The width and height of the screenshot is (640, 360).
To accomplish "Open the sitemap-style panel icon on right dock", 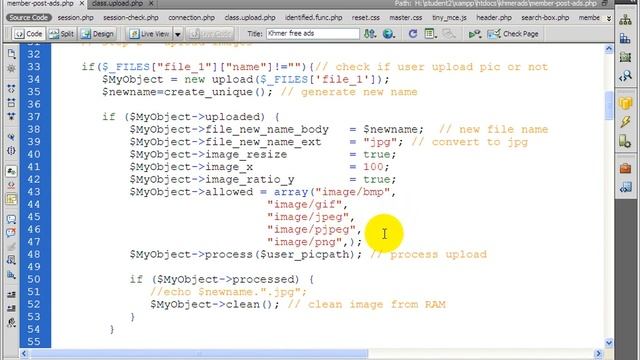I will click(625, 20).
